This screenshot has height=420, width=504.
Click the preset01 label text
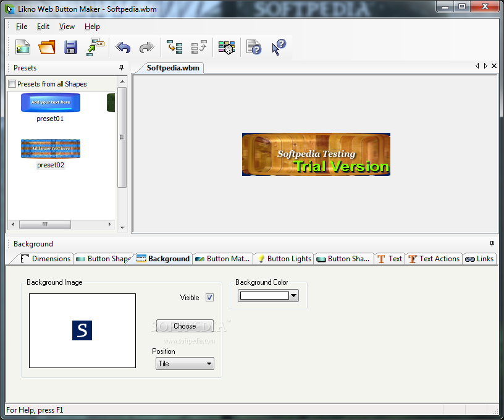[50, 119]
